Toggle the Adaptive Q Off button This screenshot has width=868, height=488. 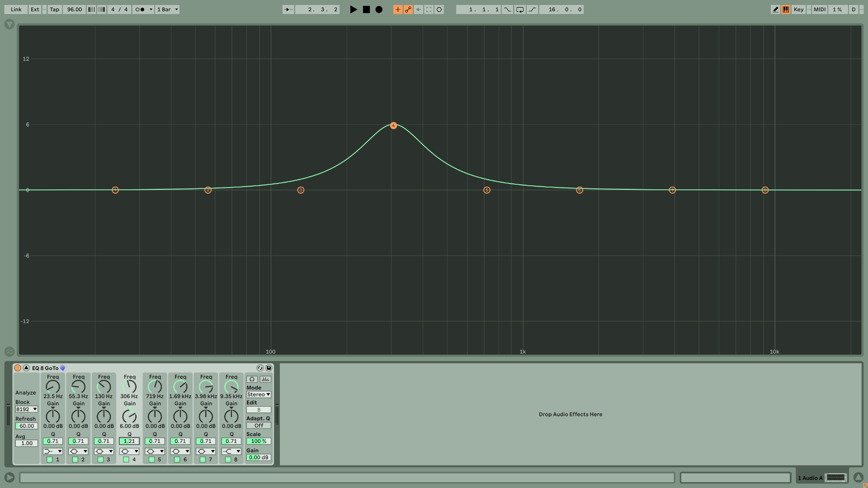tap(259, 426)
